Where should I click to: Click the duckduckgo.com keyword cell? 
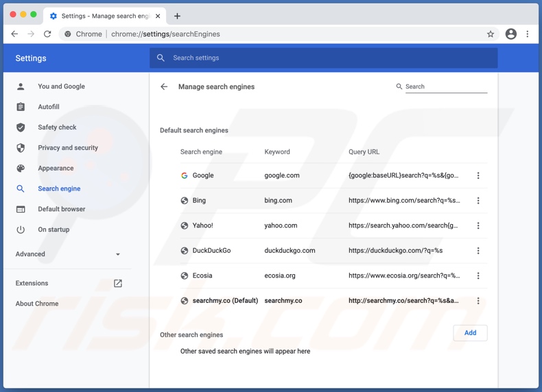coord(290,250)
